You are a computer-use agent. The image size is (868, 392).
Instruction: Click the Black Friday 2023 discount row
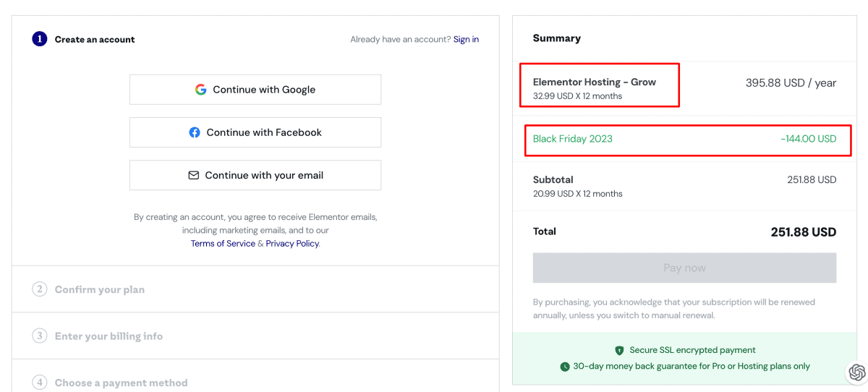[x=685, y=139]
